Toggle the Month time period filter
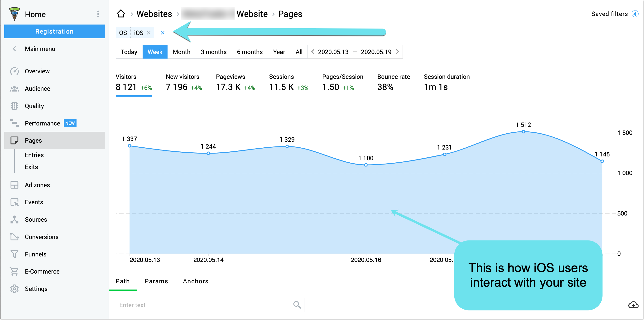The image size is (644, 320). point(181,52)
